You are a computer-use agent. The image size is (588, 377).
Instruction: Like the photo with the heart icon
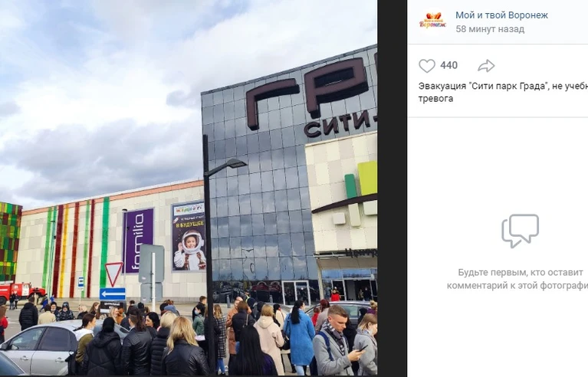[x=427, y=66]
